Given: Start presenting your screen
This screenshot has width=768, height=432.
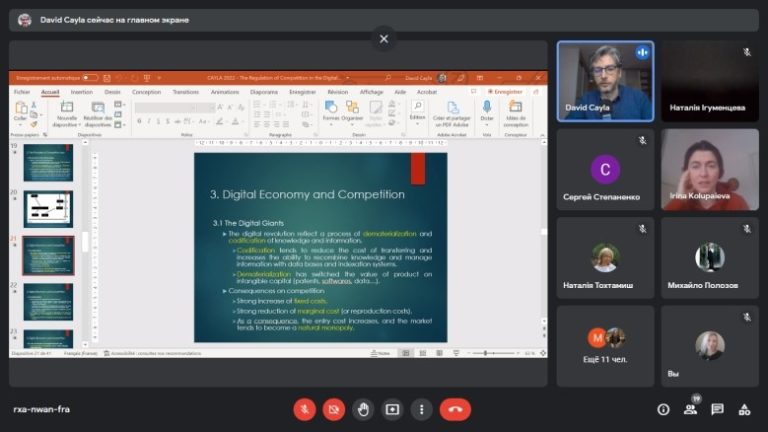Looking at the screenshot, I should pos(392,409).
